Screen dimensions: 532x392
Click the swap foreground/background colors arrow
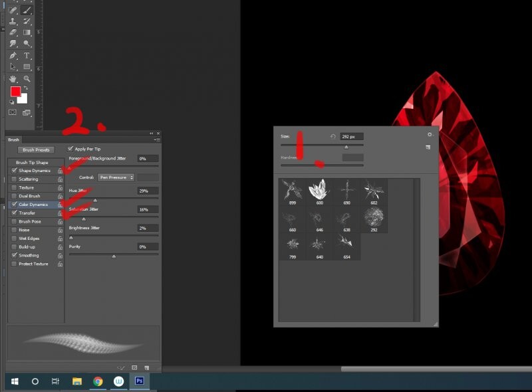tap(27, 88)
